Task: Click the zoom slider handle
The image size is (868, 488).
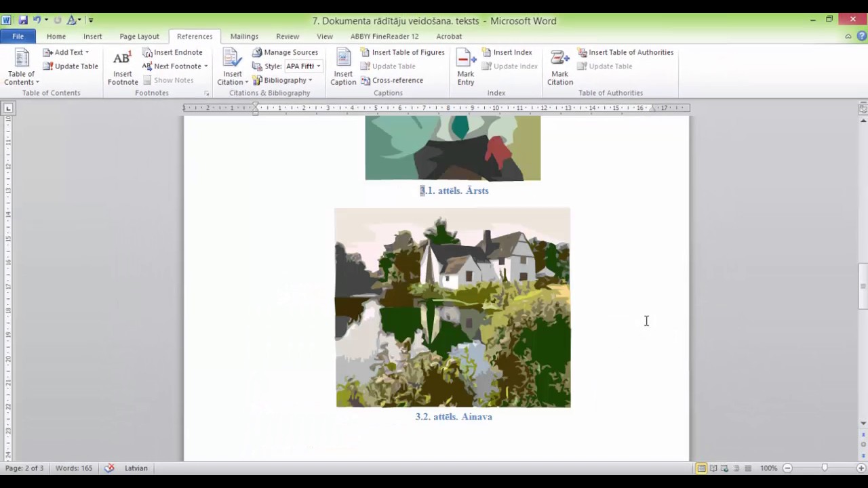Action: [x=825, y=468]
